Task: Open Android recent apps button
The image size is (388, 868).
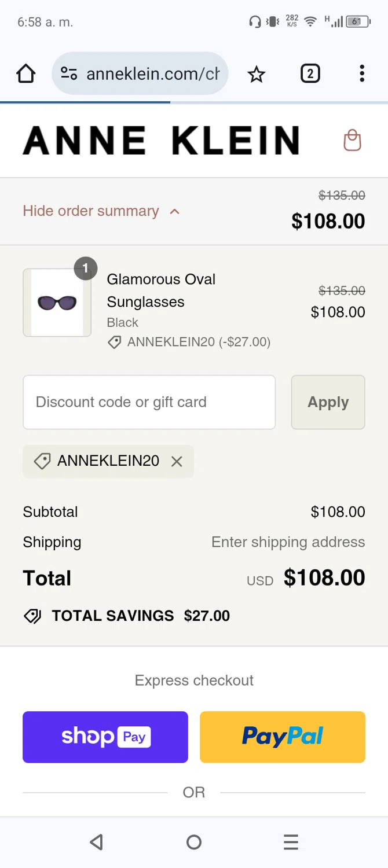Action: (291, 842)
